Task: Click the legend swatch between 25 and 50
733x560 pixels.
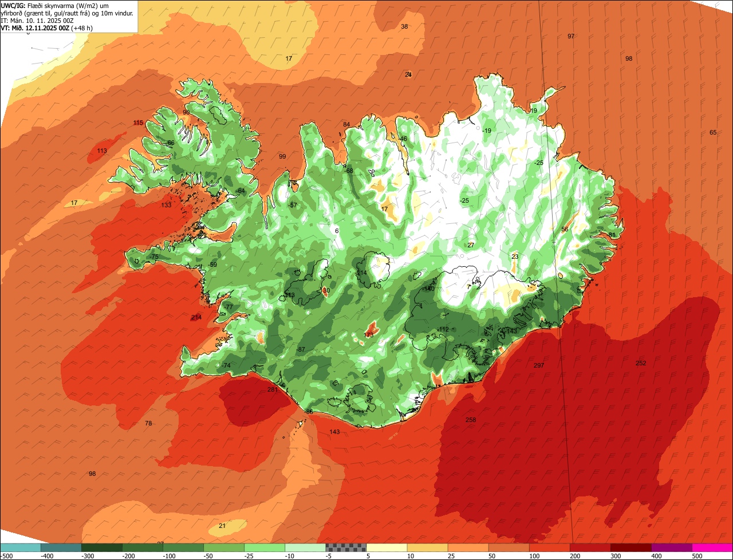Action: pyautogui.click(x=468, y=547)
